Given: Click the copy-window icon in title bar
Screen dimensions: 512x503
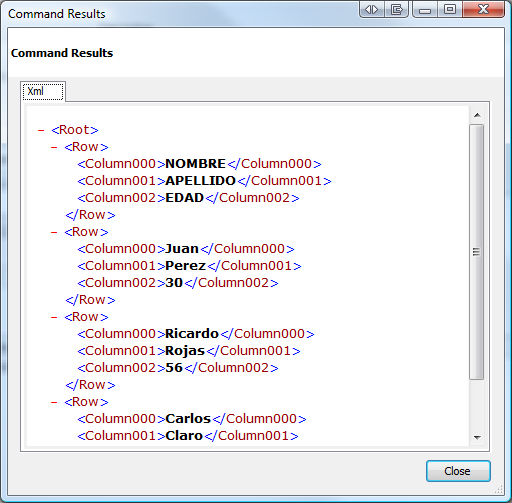Looking at the screenshot, I should 396,9.
